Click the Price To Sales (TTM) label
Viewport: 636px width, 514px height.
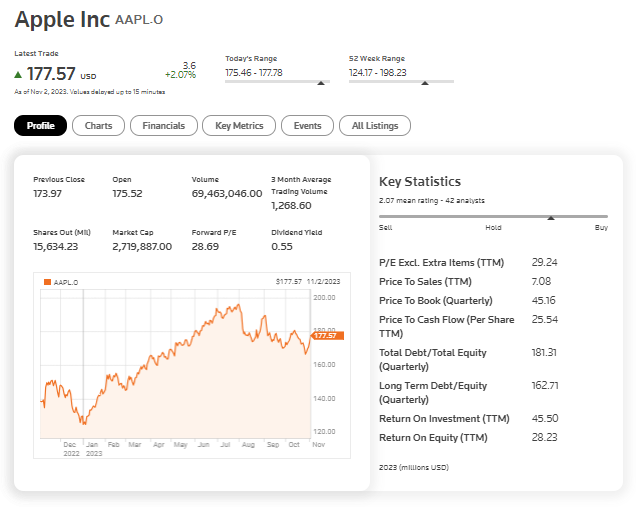(425, 282)
